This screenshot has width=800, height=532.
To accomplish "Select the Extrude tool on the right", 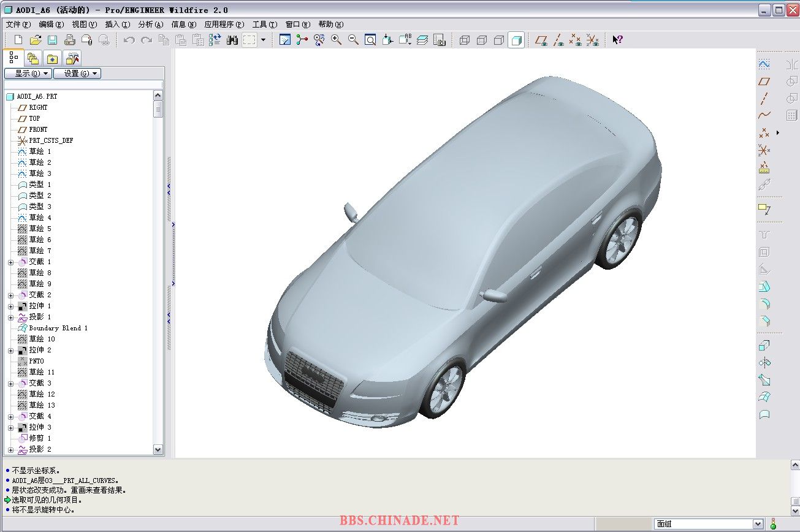I will pos(764,346).
